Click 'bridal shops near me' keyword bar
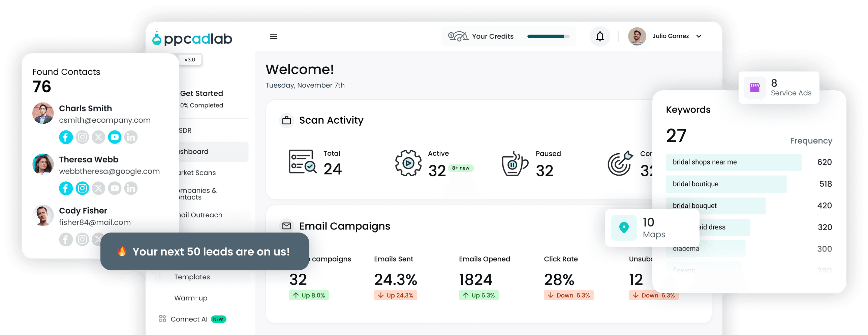The width and height of the screenshot is (868, 335). [x=734, y=162]
